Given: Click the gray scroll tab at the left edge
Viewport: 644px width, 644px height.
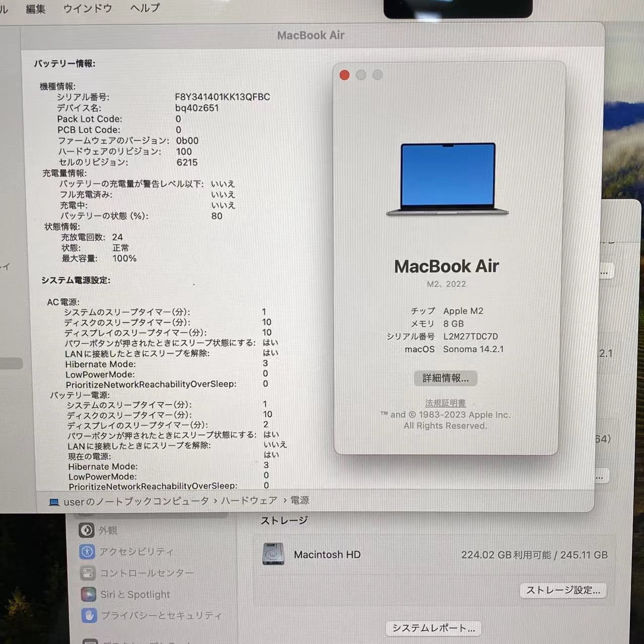Looking at the screenshot, I should tap(11, 363).
